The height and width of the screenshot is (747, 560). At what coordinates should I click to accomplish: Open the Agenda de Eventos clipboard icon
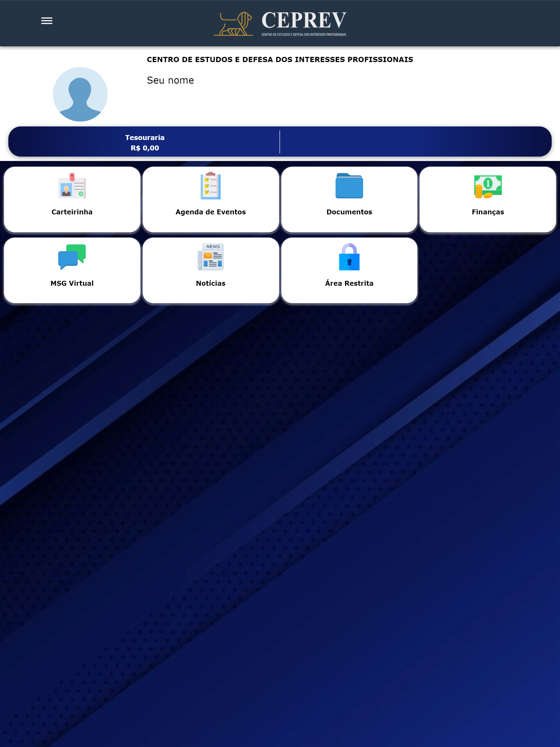point(211,186)
